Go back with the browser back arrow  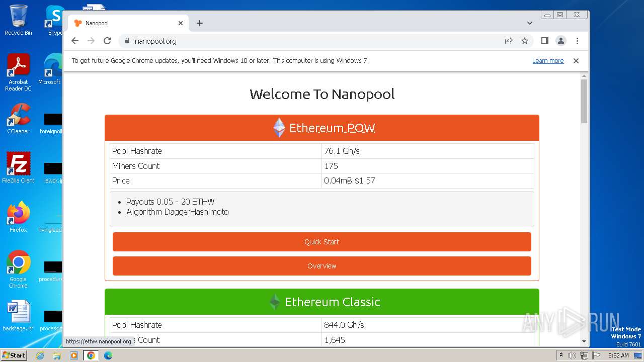(75, 41)
